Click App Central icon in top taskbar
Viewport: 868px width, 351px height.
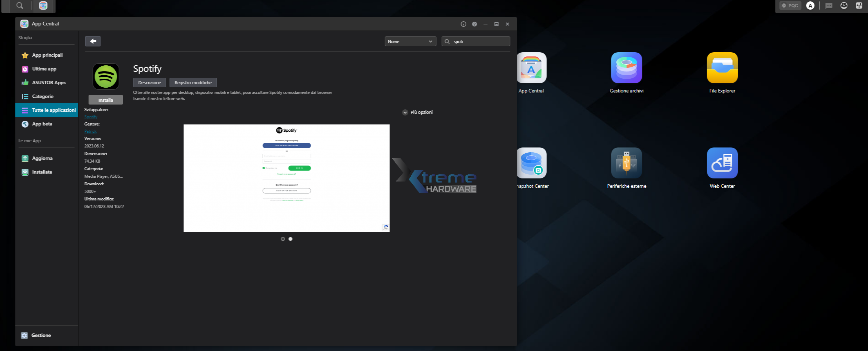click(x=43, y=6)
